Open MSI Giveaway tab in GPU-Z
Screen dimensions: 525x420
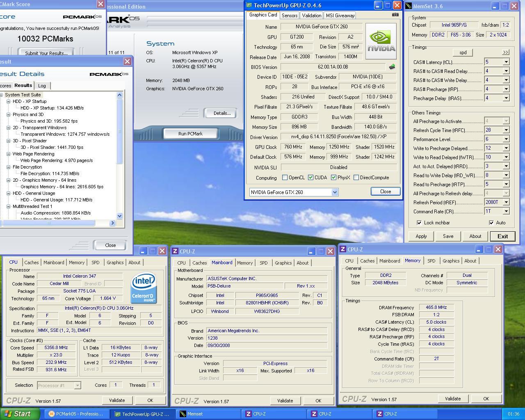pyautogui.click(x=340, y=16)
